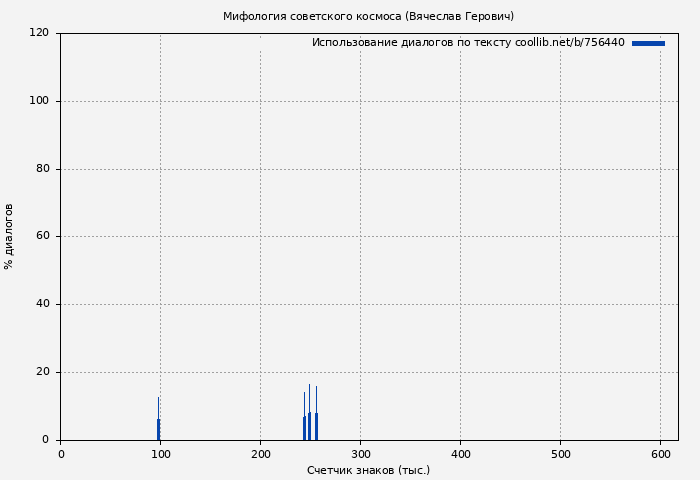Click the x-axis tick label 200

pos(260,454)
